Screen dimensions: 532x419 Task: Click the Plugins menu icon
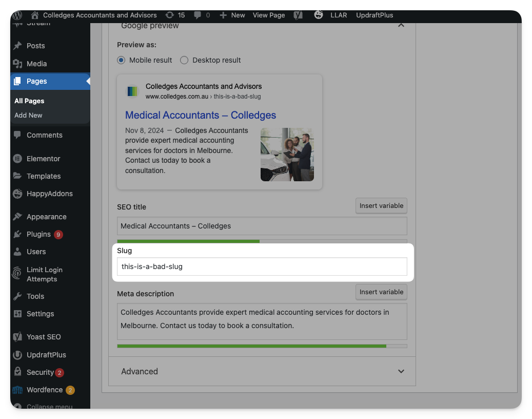click(17, 234)
